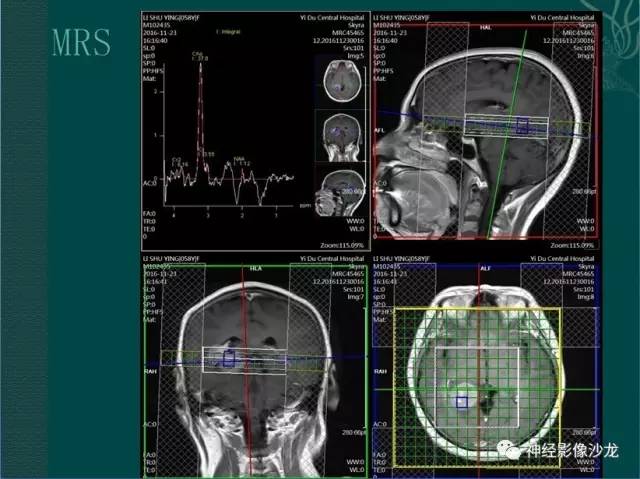
Task: Click the HLA orientation label on coronal view
Action: tap(256, 268)
